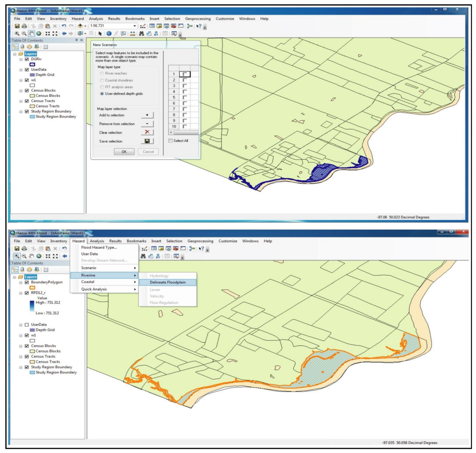Click the Add to selection plus icon
This screenshot has height=453, width=476.
point(147,115)
